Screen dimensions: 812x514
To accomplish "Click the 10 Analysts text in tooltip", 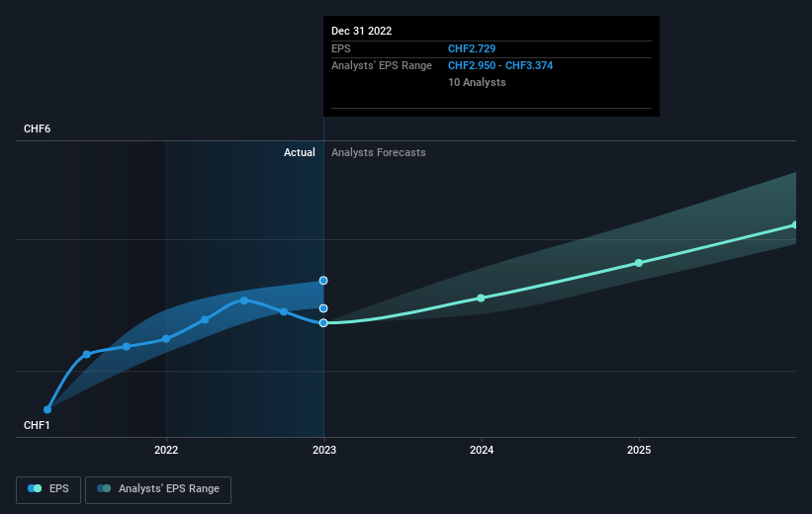I will tap(477, 82).
